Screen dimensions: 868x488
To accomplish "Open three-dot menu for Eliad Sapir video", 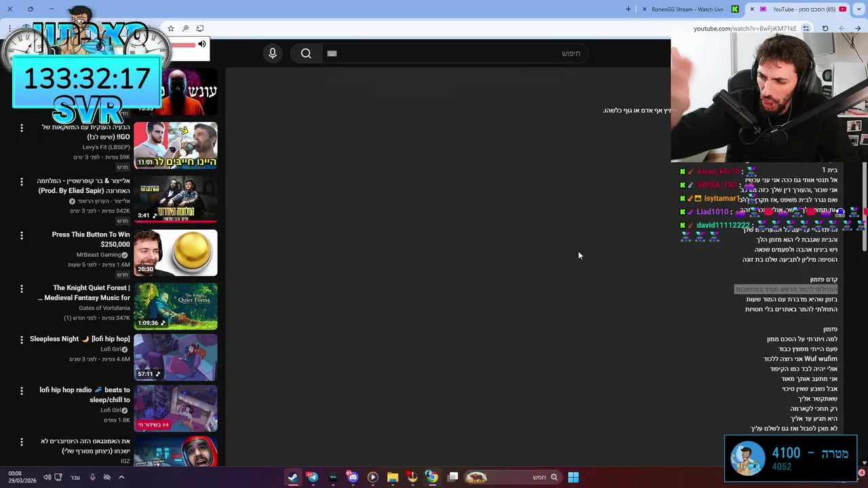I will [22, 182].
